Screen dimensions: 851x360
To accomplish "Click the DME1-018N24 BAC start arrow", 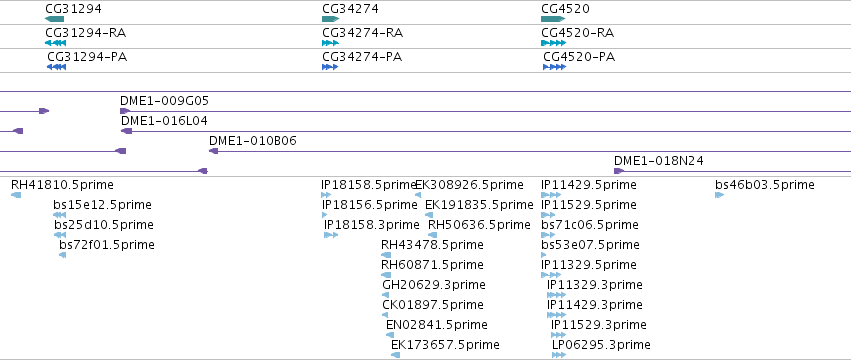I will 619,171.
